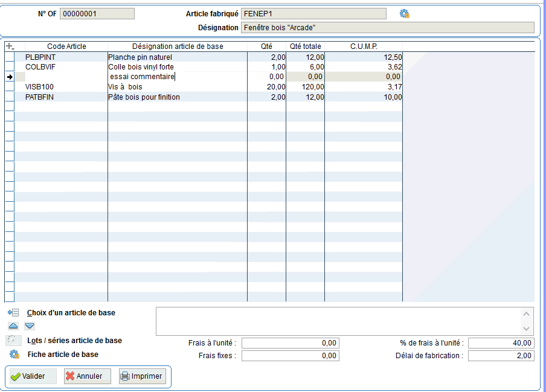This screenshot has height=392, width=546.
Task: Open article fiche via gear icon beside FENEP1
Action: point(404,14)
